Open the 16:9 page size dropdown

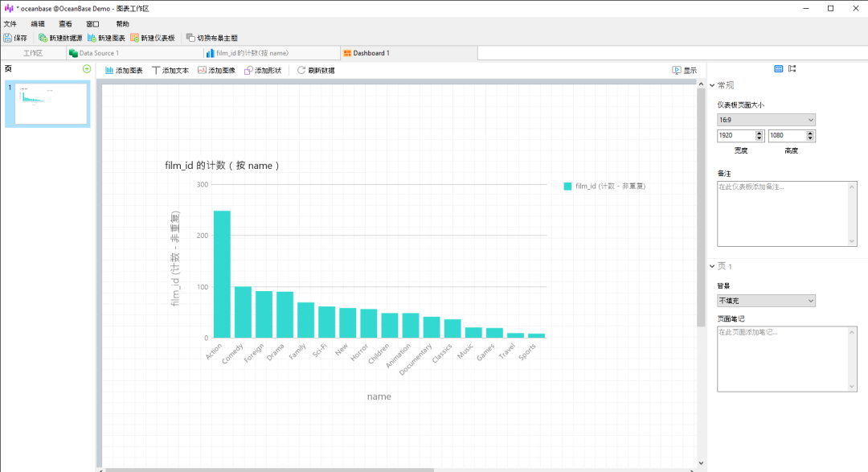(766, 120)
